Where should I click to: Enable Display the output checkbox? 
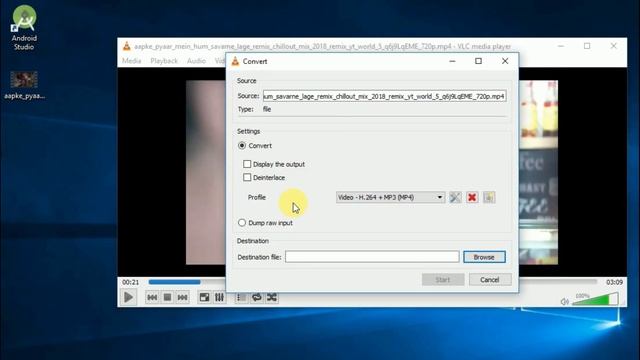pos(247,164)
